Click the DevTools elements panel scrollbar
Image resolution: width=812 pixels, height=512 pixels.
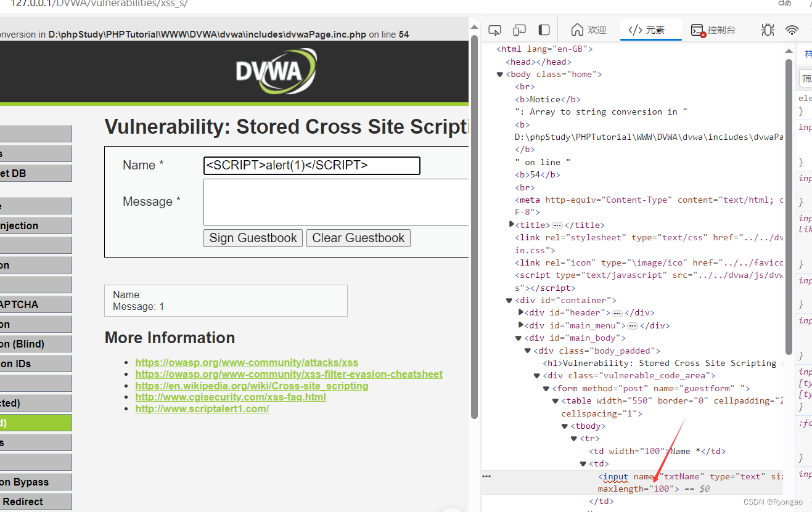click(x=789, y=206)
